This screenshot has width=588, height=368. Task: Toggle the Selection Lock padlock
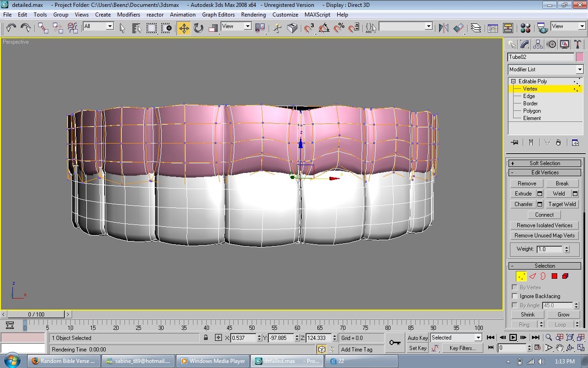(206, 338)
